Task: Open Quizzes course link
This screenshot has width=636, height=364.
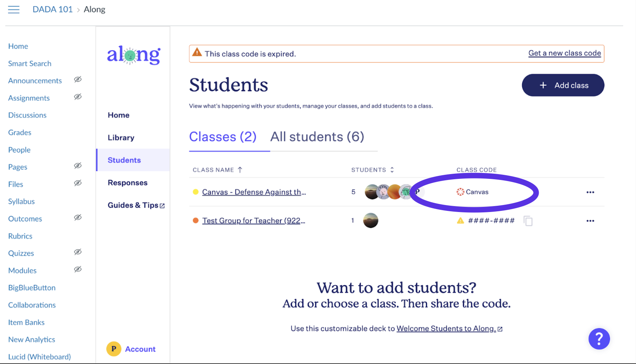Action: pyautogui.click(x=21, y=253)
